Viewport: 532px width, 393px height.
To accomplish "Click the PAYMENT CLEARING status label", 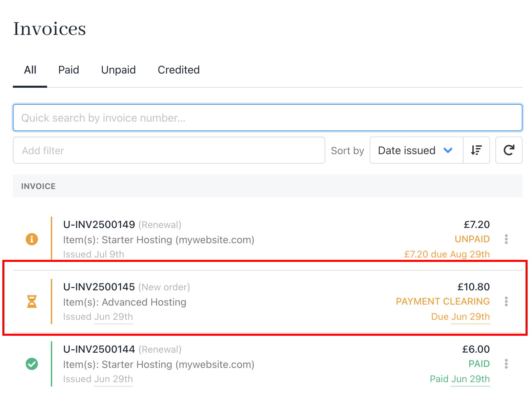I will tap(443, 302).
